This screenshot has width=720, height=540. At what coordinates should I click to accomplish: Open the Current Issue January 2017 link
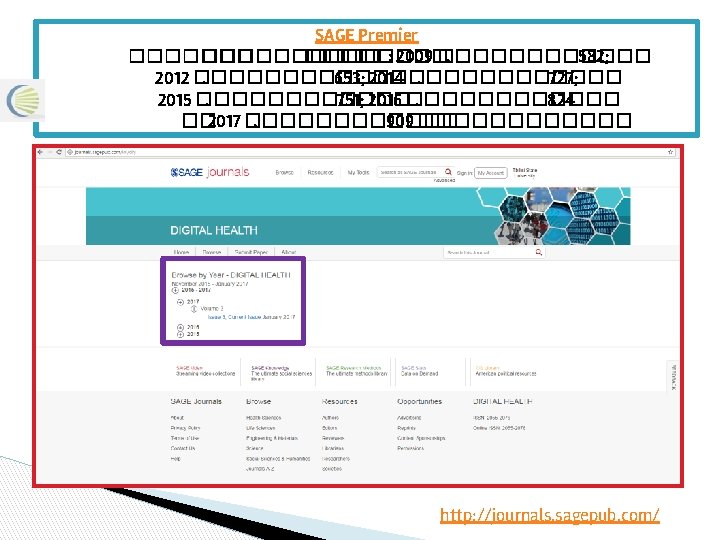point(251,317)
